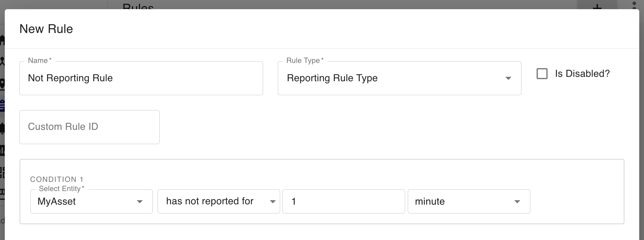Tick the Is Disabled? checkbox
The width and height of the screenshot is (644, 240).
tap(542, 74)
